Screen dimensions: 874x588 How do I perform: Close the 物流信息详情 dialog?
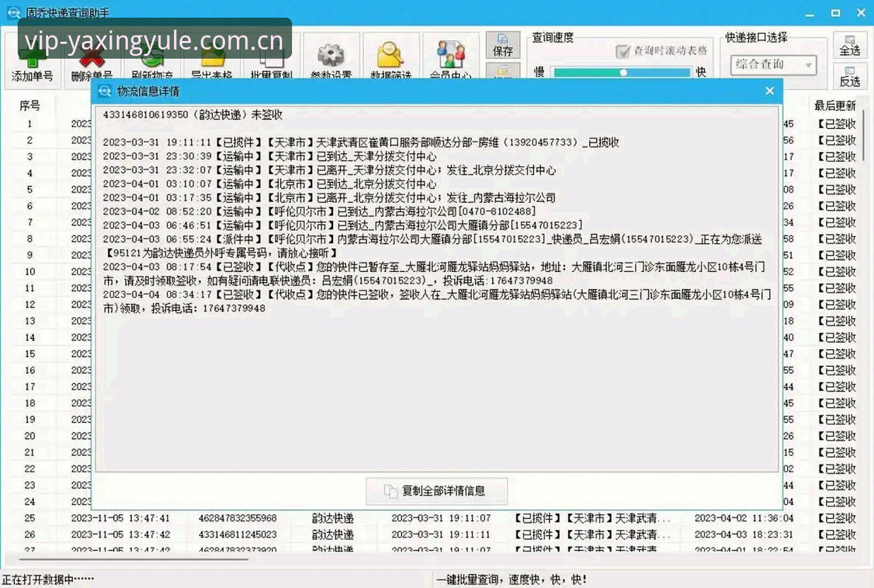point(770,90)
